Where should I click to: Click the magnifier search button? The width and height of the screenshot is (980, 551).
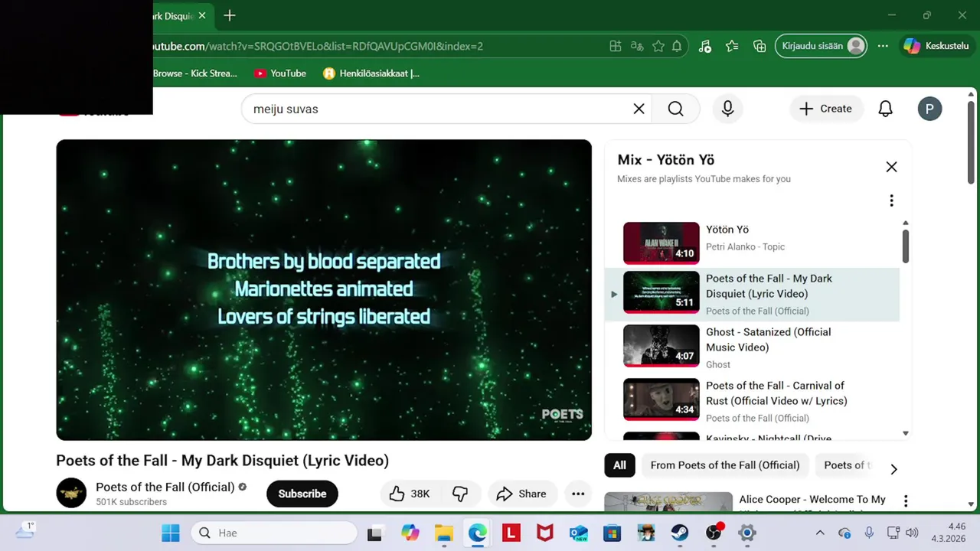(x=675, y=109)
